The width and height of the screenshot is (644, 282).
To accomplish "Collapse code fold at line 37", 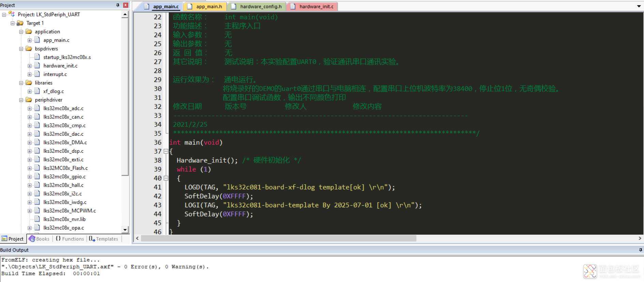I will coord(166,151).
